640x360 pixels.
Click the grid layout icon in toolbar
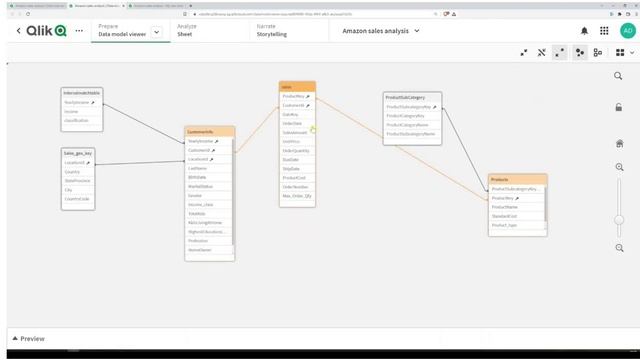[x=620, y=53]
